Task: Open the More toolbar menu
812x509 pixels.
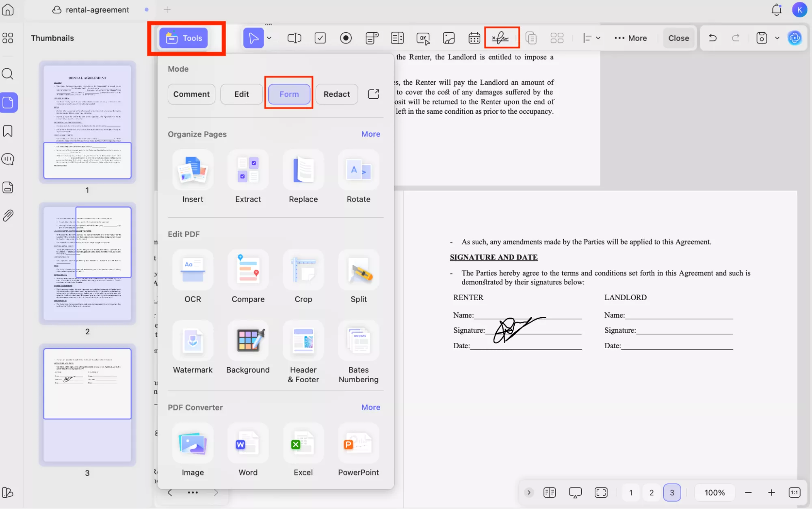Action: (630, 38)
